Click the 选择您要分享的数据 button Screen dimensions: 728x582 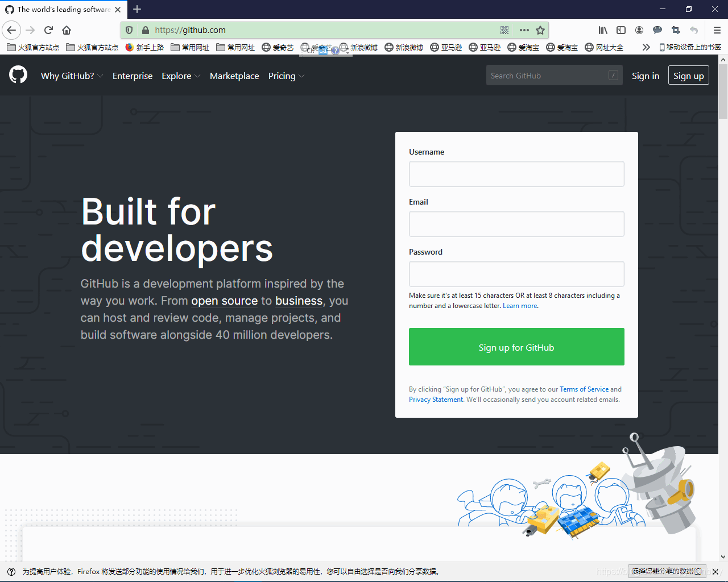[667, 571]
